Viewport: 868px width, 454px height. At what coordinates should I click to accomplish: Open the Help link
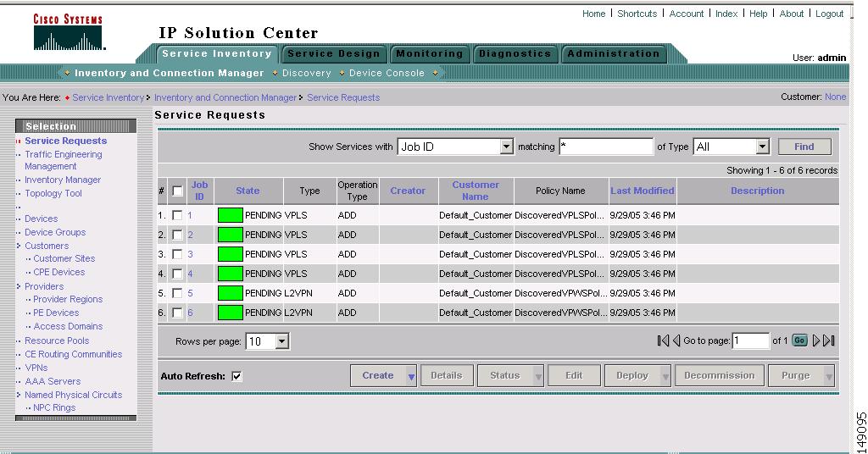pos(758,14)
